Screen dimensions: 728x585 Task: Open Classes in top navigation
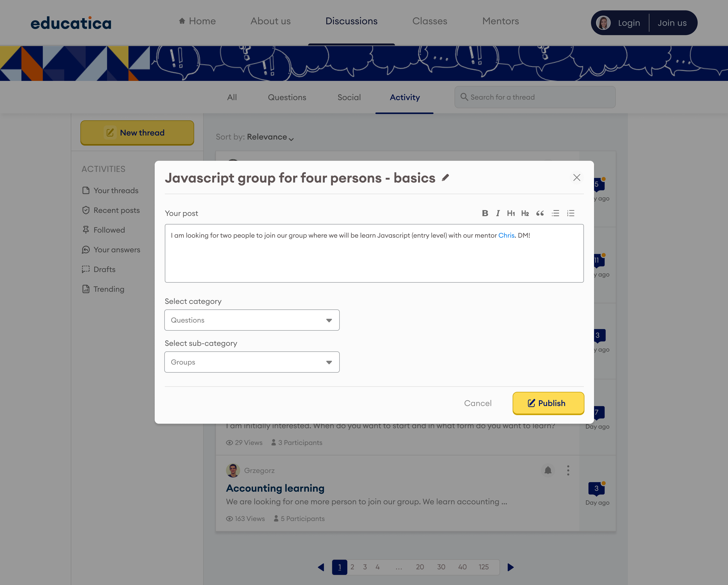(x=429, y=21)
